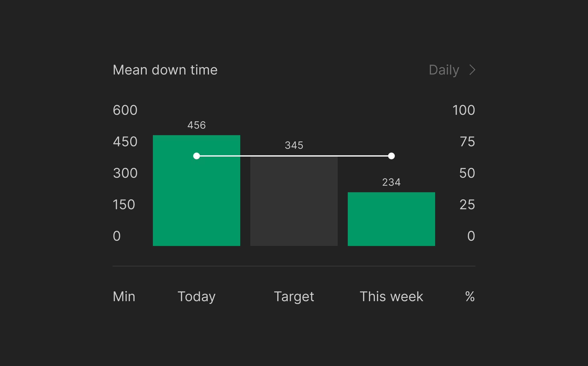Image resolution: width=588 pixels, height=366 pixels.
Task: Click the 456 value label
Action: click(196, 125)
